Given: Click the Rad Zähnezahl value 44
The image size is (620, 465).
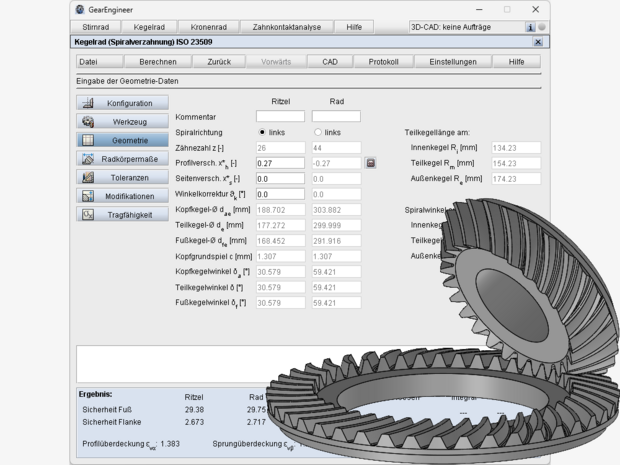Looking at the screenshot, I should point(336,147).
